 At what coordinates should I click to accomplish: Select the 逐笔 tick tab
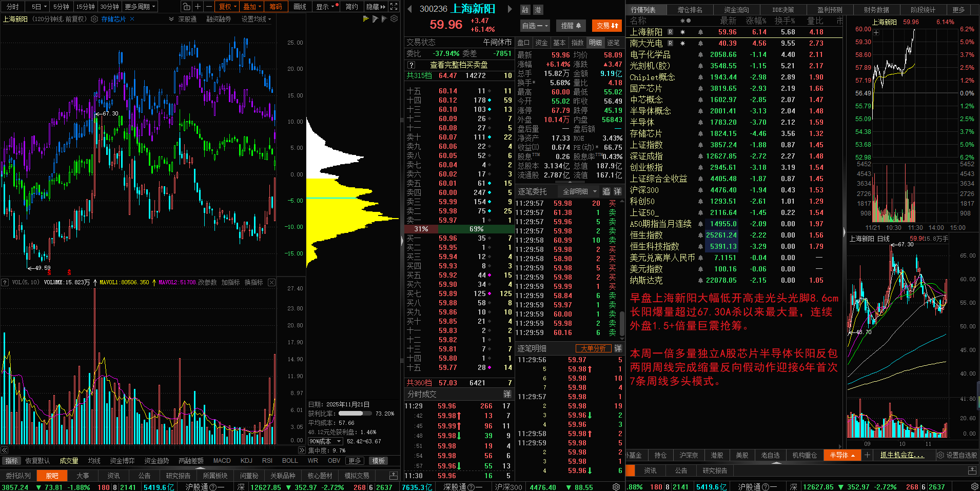coord(613,43)
